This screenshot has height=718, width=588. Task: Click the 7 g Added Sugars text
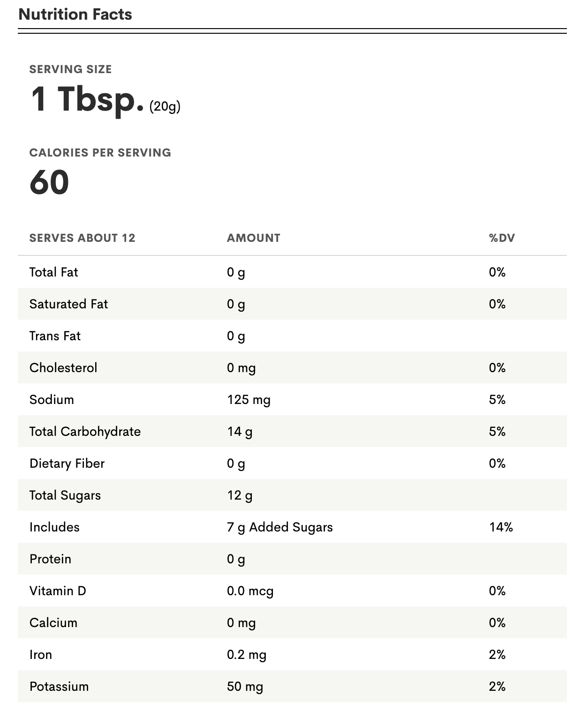pyautogui.click(x=280, y=528)
